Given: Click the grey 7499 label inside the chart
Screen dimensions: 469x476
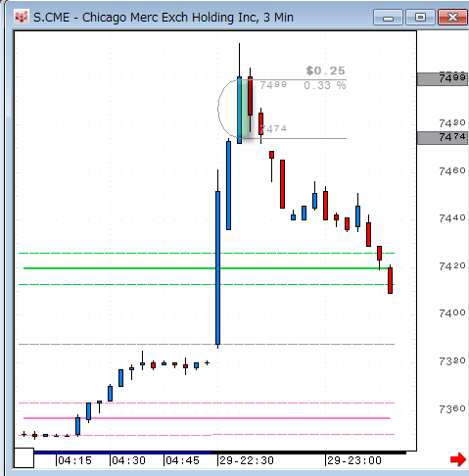Looking at the screenshot, I should [x=273, y=85].
